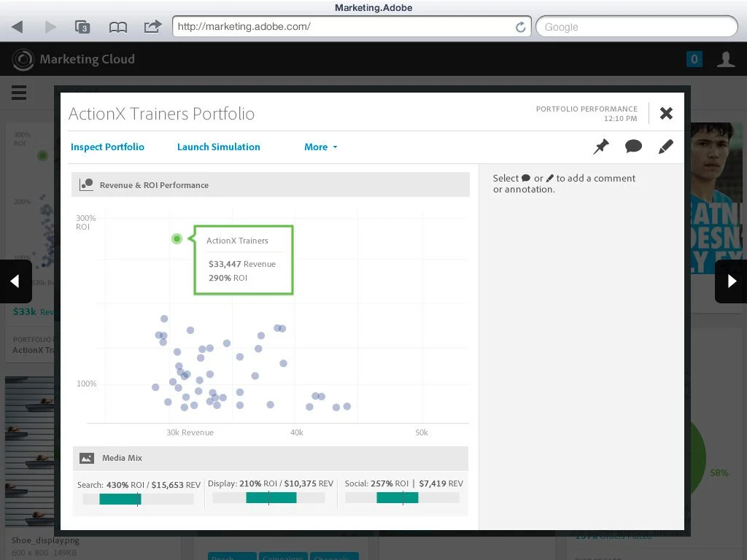Screen dimensions: 747x560
Task: Click the "$33k" revenue figure behind dialog
Action: tap(25, 311)
